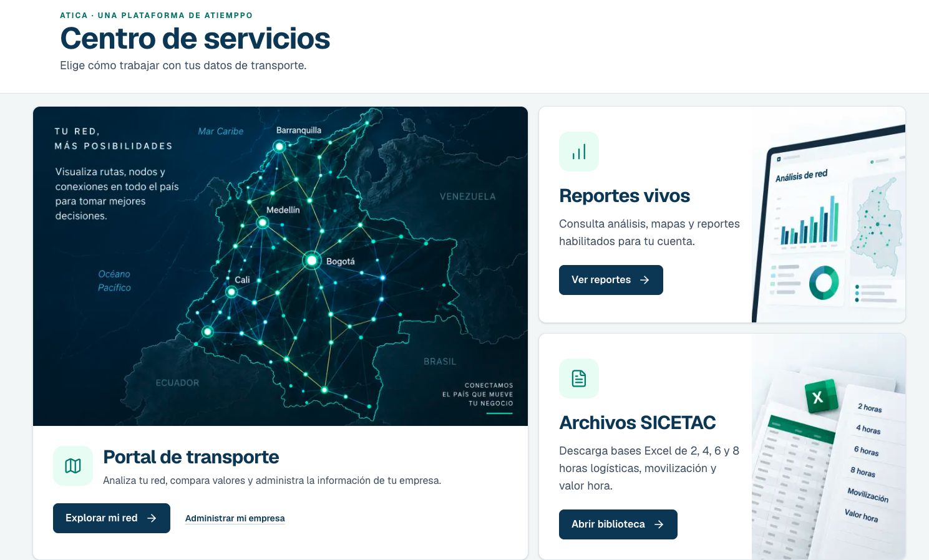The image size is (929, 560).
Task: Click the arrow icon in Abrir biblioteca button
Action: (x=659, y=524)
